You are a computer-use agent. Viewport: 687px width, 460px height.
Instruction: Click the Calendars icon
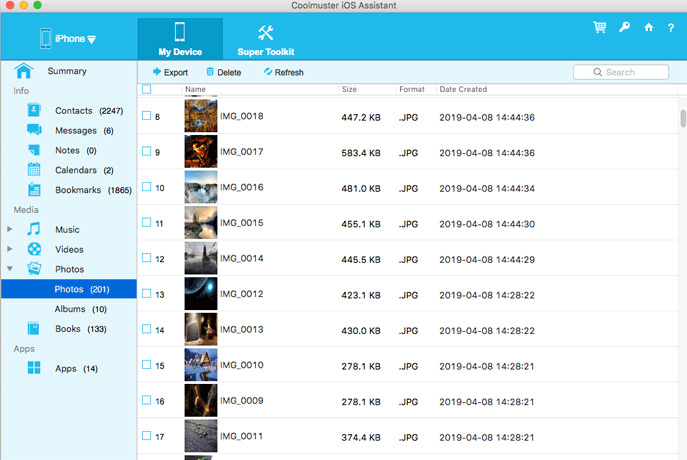point(34,170)
